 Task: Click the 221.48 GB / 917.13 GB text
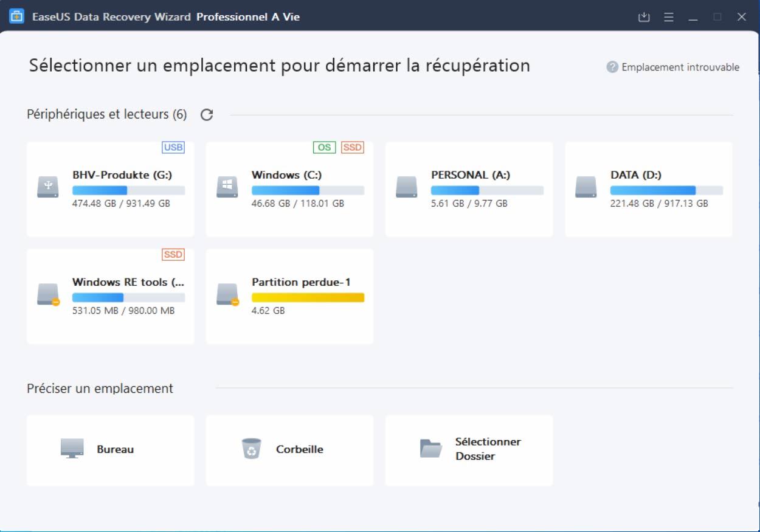click(x=659, y=204)
